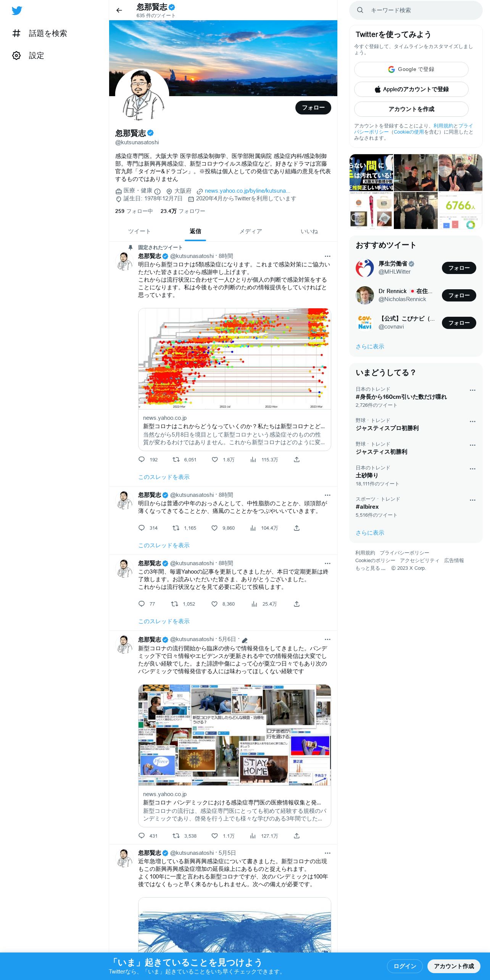Image resolution: width=490 pixels, height=980 pixels.
Task: View analytics icon showing 115.3万 views
Action: tap(253, 459)
